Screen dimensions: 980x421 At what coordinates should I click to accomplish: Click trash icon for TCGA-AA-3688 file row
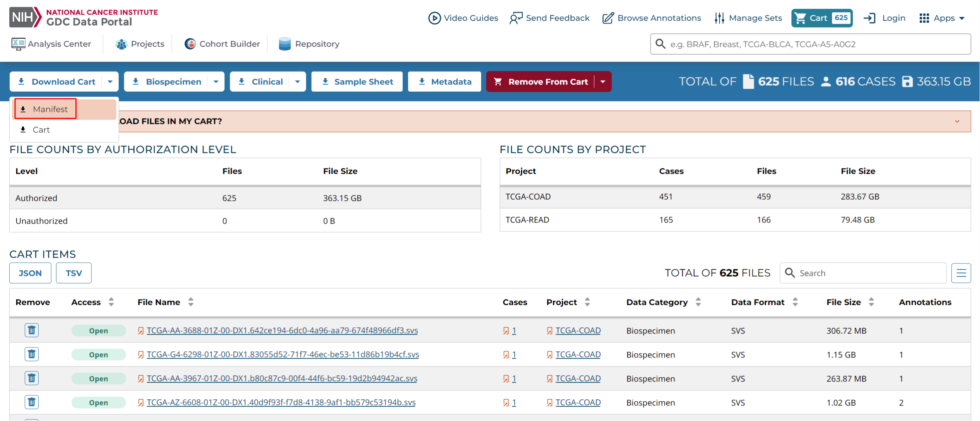coord(32,330)
